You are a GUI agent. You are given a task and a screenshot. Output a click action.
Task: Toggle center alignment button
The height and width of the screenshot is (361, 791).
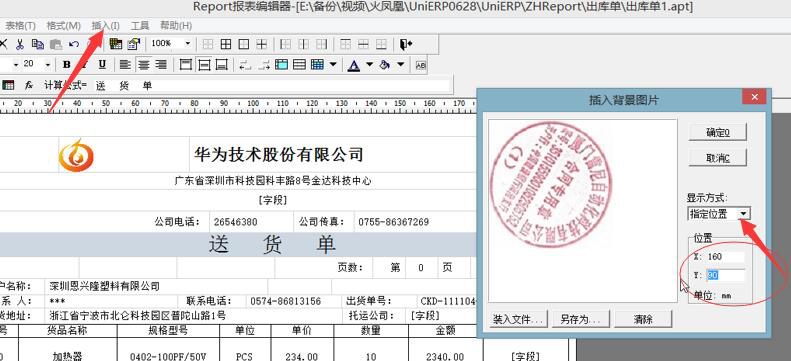pyautogui.click(x=144, y=65)
